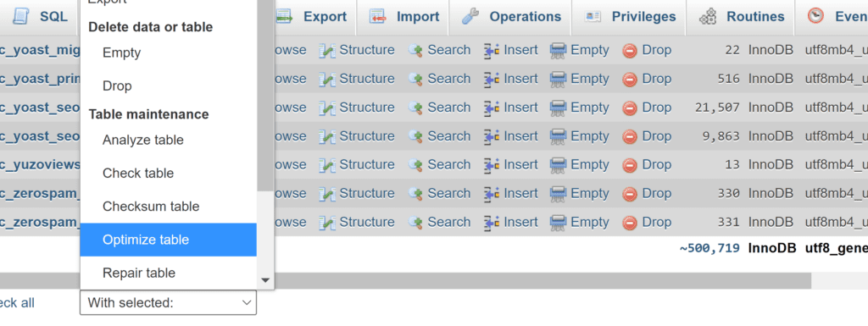Image resolution: width=868 pixels, height=326 pixels.
Task: Click the Export tab icon
Action: pos(285,17)
